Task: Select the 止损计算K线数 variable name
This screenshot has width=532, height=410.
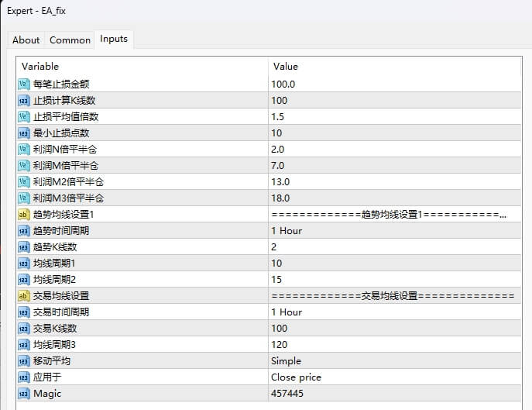Action: (64, 100)
